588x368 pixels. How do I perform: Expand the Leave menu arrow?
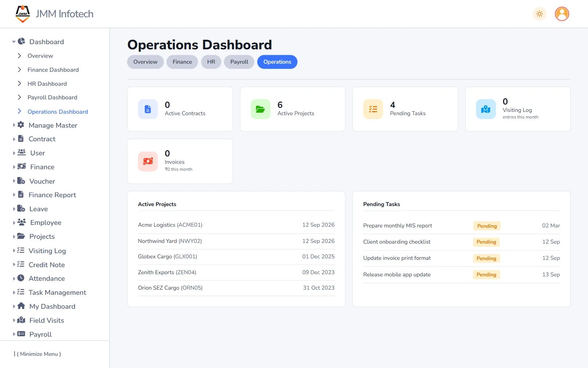[14, 209]
